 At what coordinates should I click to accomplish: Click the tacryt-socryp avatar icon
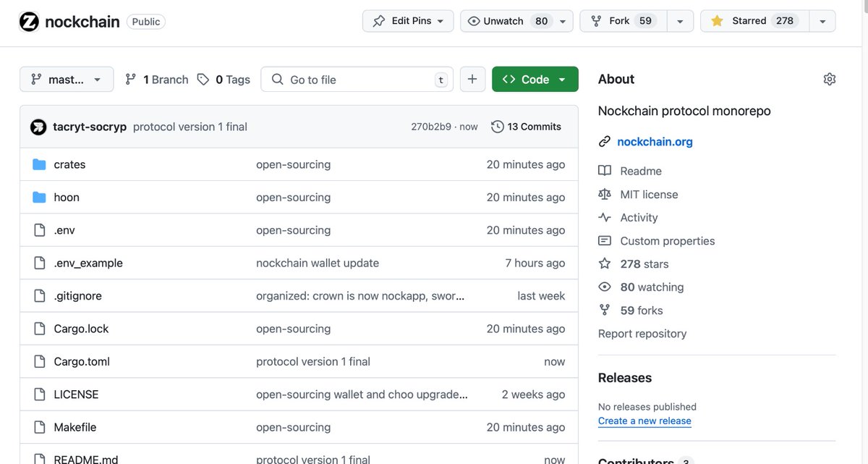(38, 127)
